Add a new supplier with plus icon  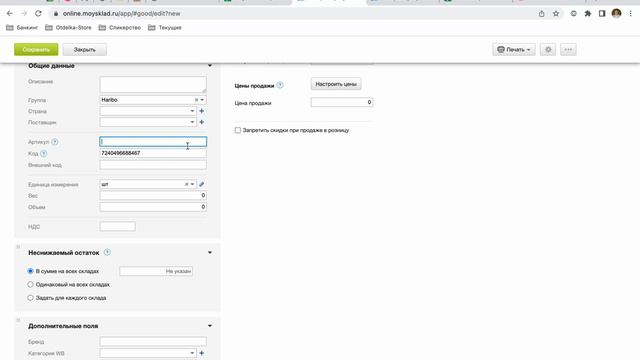[202, 122]
